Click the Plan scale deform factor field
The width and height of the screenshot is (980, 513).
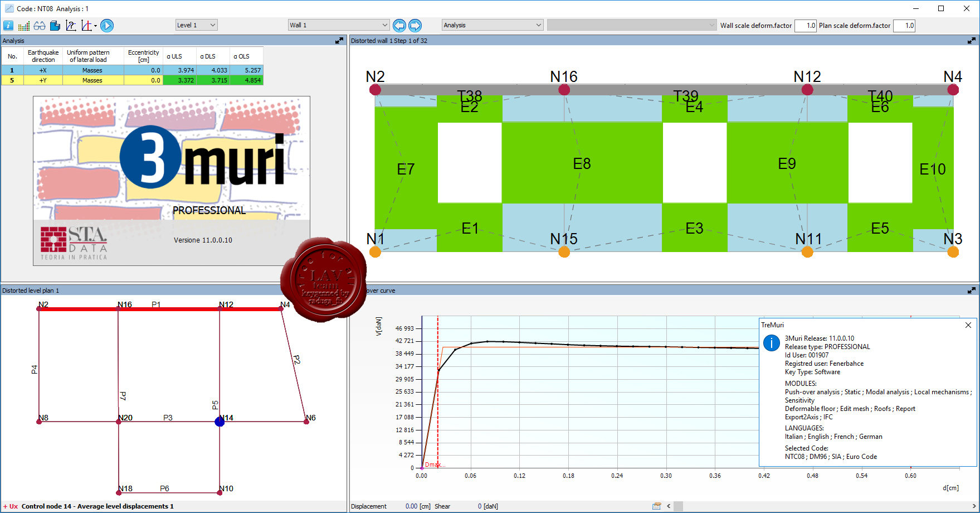(904, 26)
